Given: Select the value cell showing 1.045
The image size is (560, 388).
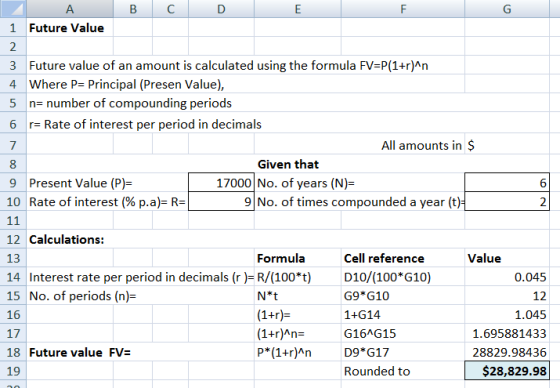Looking at the screenshot, I should (507, 314).
